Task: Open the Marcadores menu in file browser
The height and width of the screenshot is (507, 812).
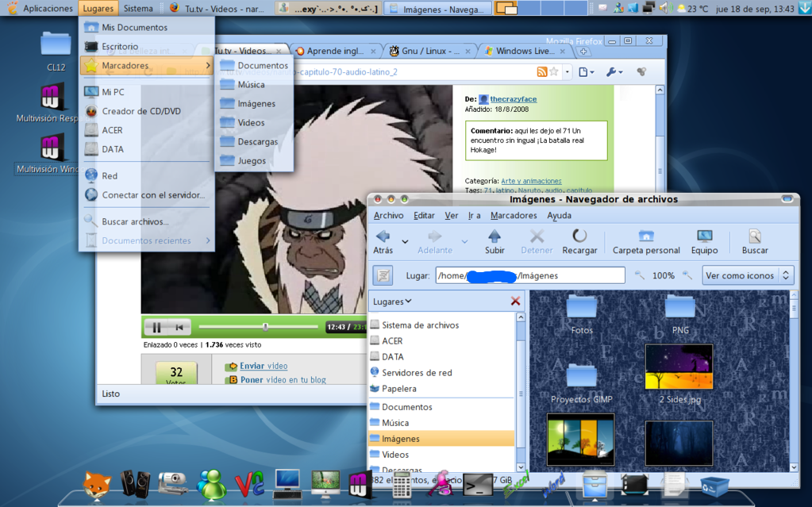Action: pos(514,216)
